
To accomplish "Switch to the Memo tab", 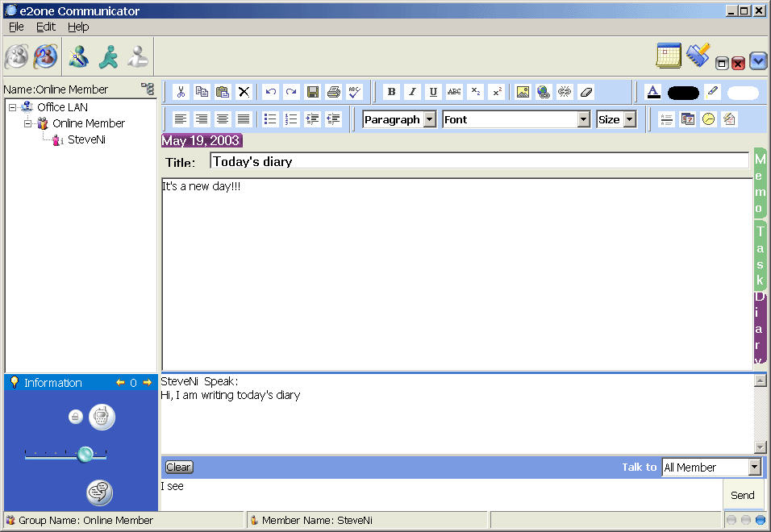I will pos(760,184).
